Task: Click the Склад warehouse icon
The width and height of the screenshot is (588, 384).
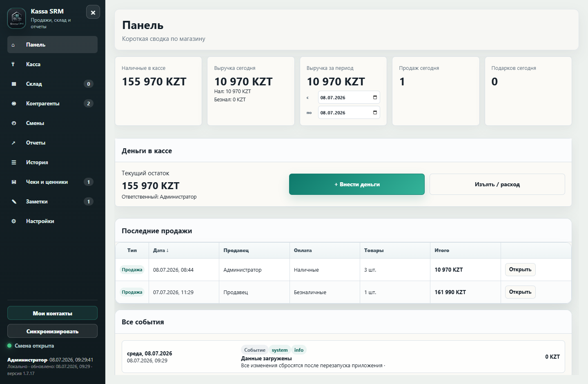Action: (x=13, y=84)
